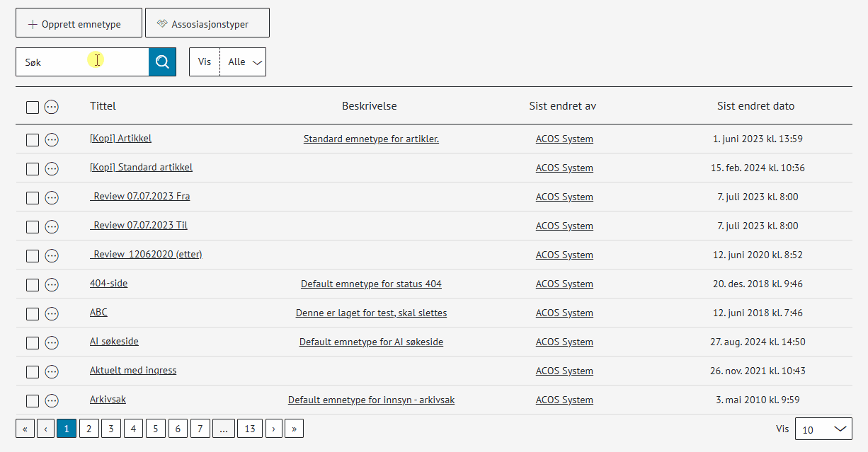Open the rows-per-page dropdown showing 10
Screen dimensions: 868x452
click(823, 429)
